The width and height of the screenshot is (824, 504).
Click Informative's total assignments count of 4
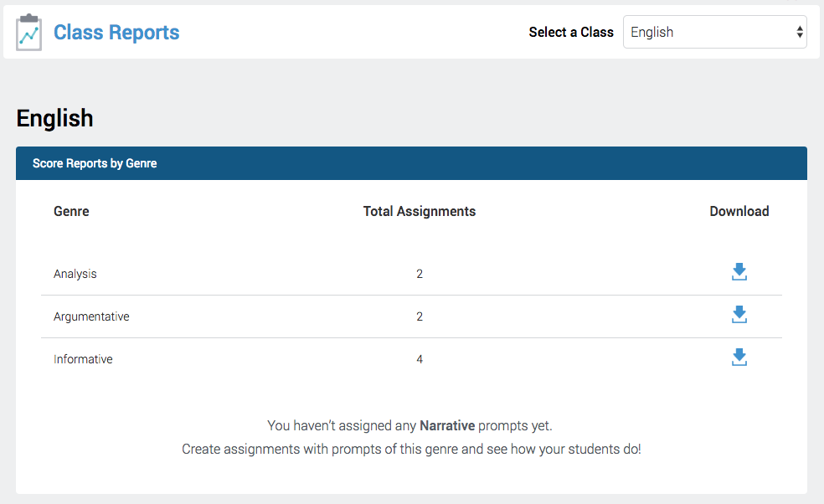[x=420, y=359]
